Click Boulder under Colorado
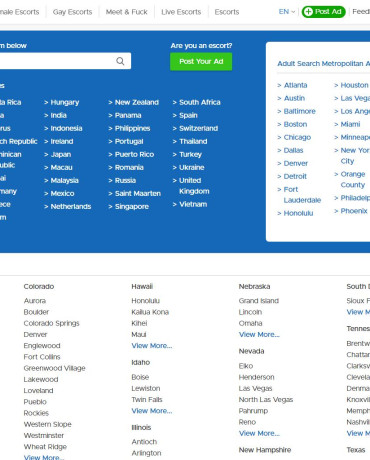Screen dimensions: 370x460 coord(36,312)
